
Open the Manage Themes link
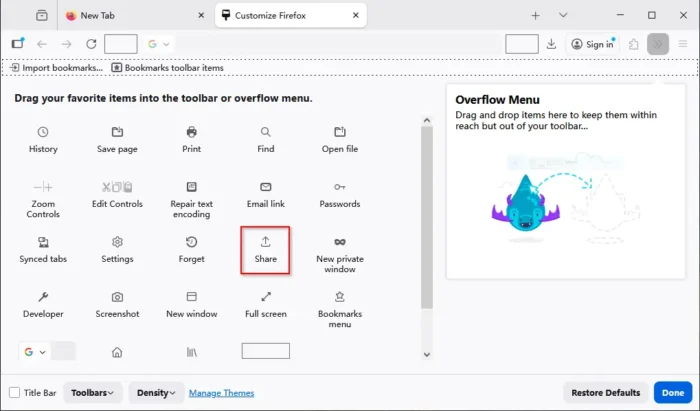click(x=221, y=393)
